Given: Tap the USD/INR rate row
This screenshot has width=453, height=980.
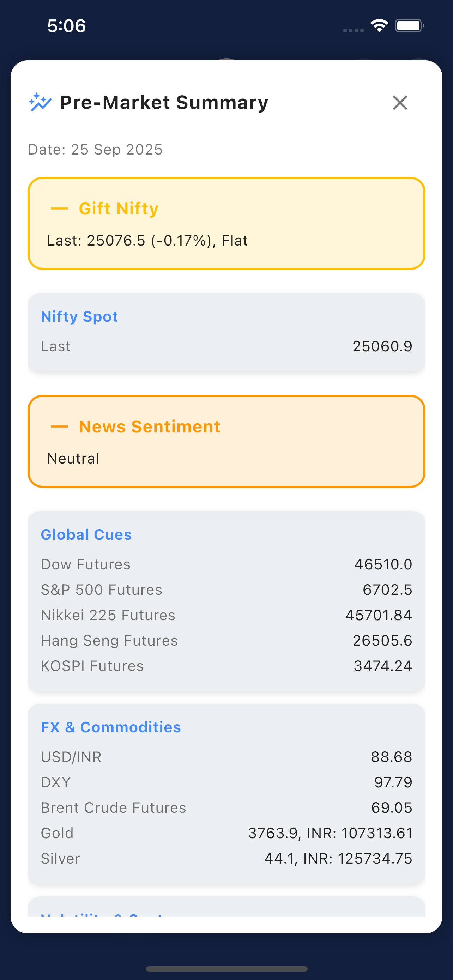Looking at the screenshot, I should click(x=226, y=757).
